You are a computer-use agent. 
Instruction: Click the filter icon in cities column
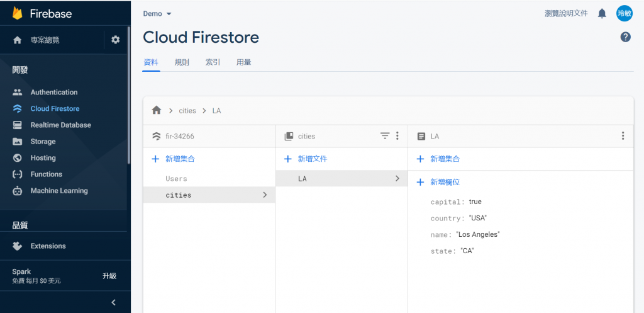pos(384,136)
